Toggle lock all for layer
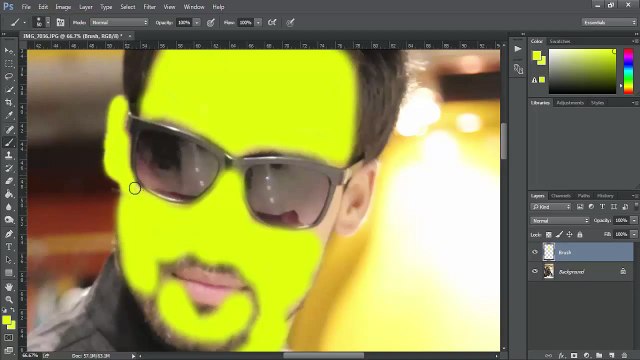This screenshot has width=640, height=360. pos(580,234)
